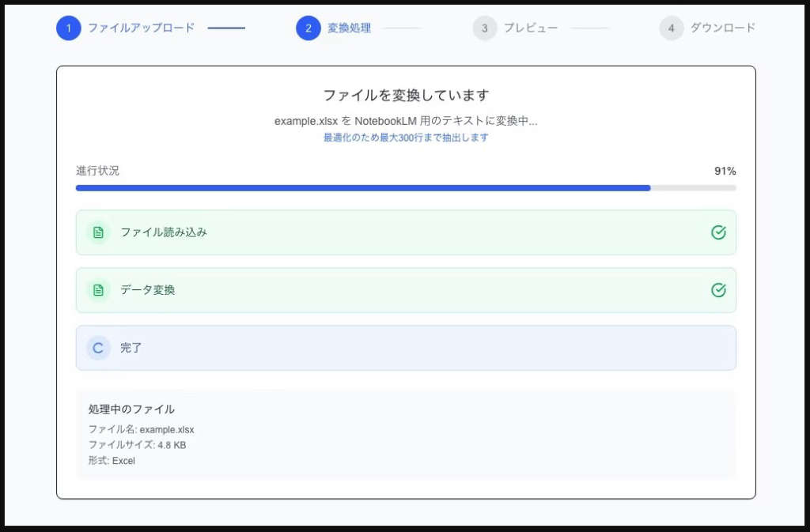Click step 4 circle for ダウンロード
Viewport: 810px width, 532px height.
[671, 28]
